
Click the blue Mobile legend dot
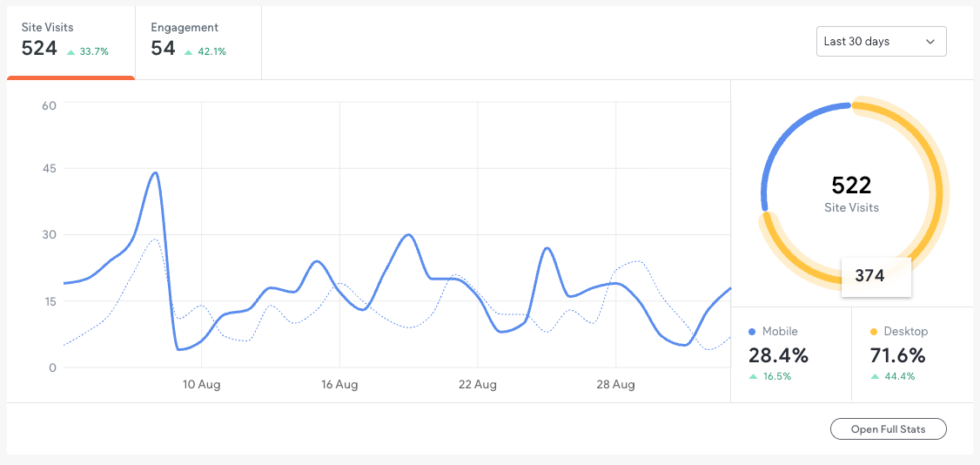(x=752, y=332)
